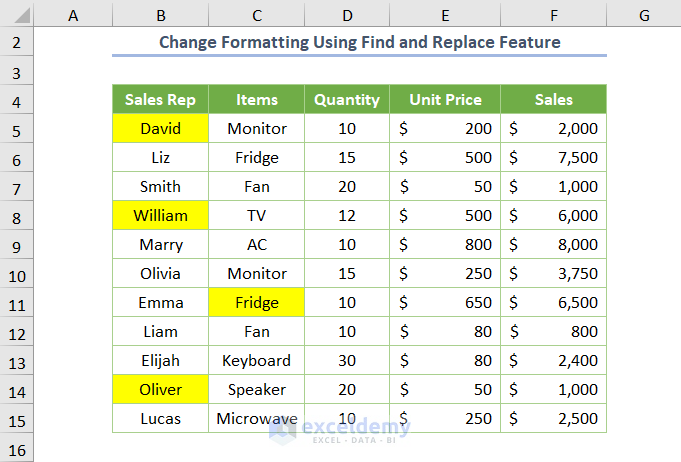Click the Keyboard item cell
Image resolution: width=681 pixels, height=462 pixels.
coord(257,361)
